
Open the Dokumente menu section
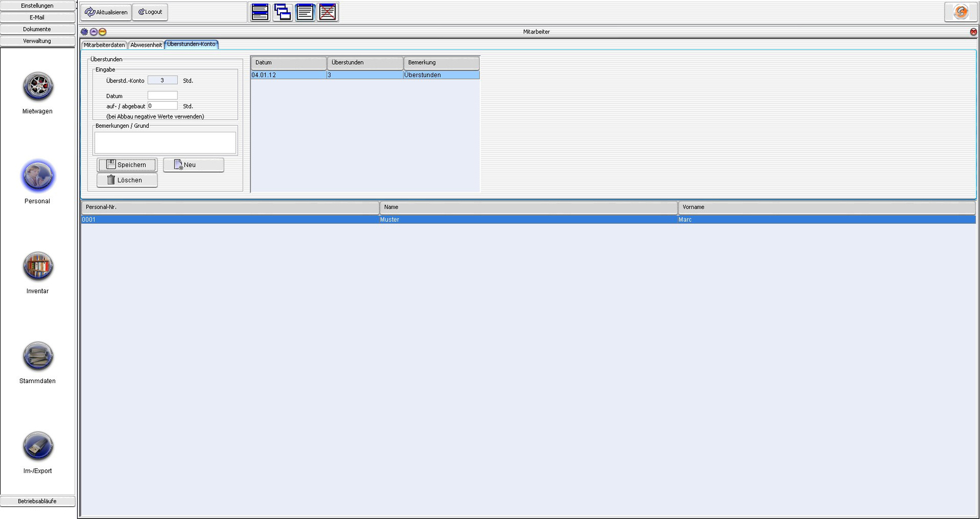pyautogui.click(x=37, y=29)
